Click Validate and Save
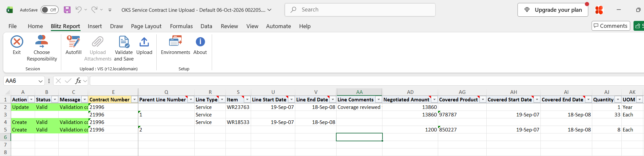The image size is (644, 156). 124,48
